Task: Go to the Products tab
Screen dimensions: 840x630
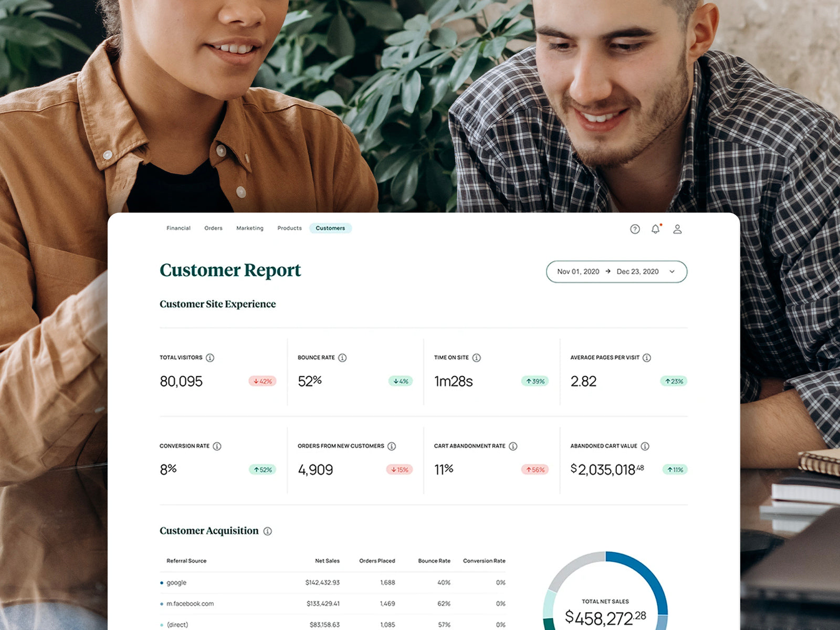Action: (x=289, y=228)
